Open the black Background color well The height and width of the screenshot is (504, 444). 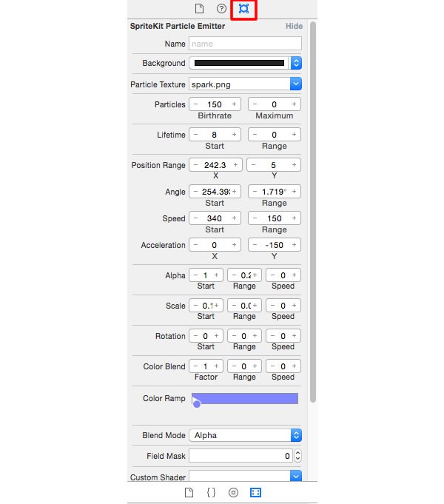coord(239,63)
